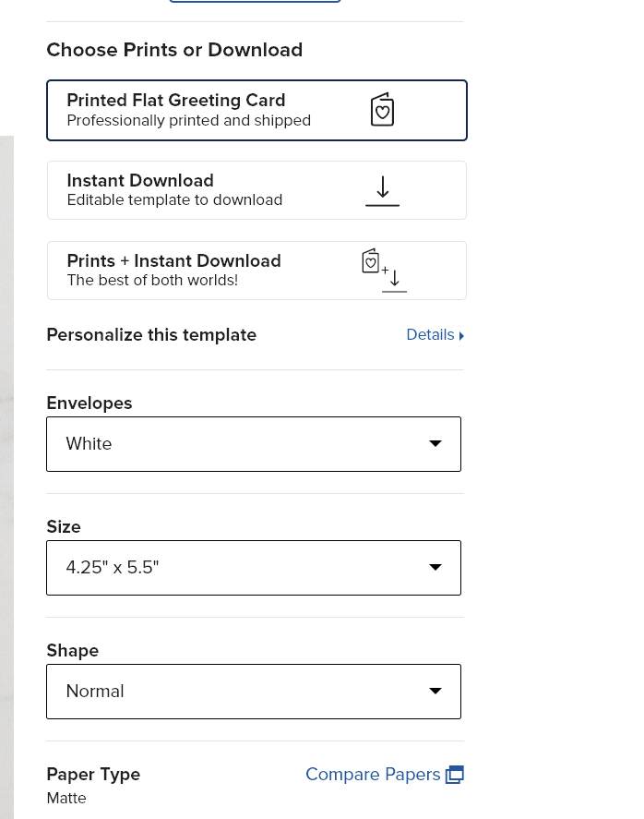The height and width of the screenshot is (819, 644).
Task: Click the card plus download icon
Action: (x=384, y=270)
